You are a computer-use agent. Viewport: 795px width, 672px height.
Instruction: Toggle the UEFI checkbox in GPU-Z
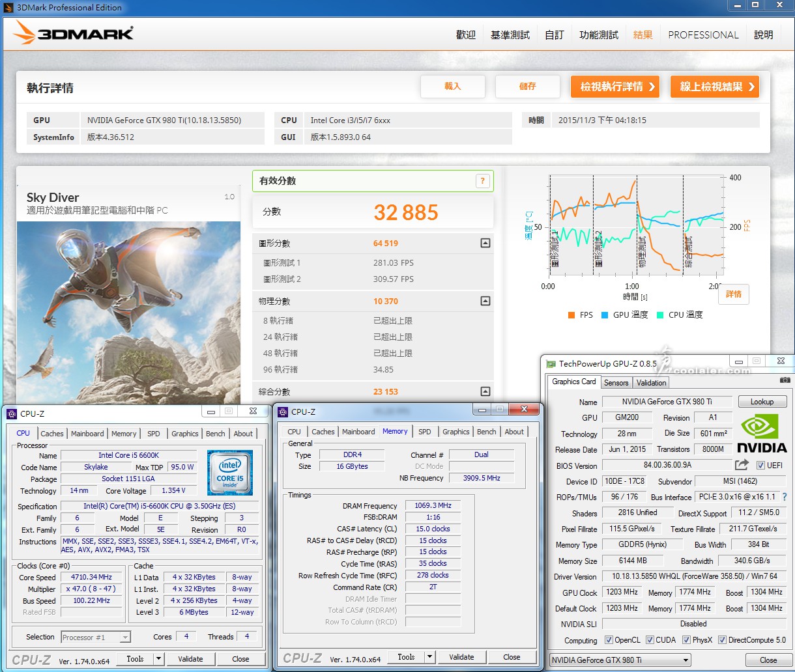(760, 466)
